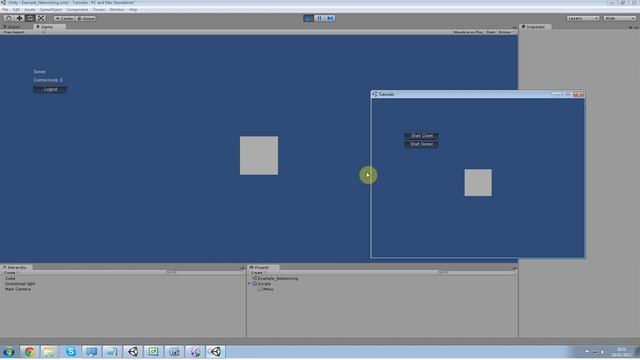The width and height of the screenshot is (640, 360).
Task: Toggle Maximize on Play
Action: [468, 32]
